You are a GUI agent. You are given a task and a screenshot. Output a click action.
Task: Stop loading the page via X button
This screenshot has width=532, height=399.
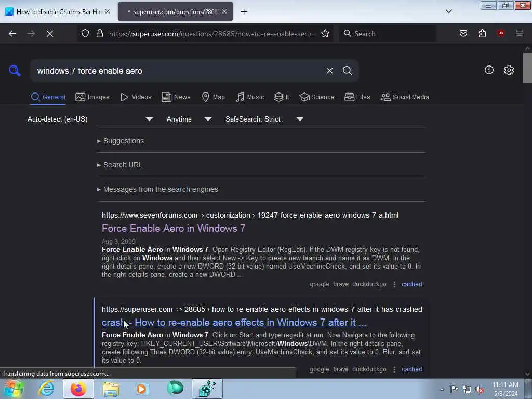[x=50, y=34]
